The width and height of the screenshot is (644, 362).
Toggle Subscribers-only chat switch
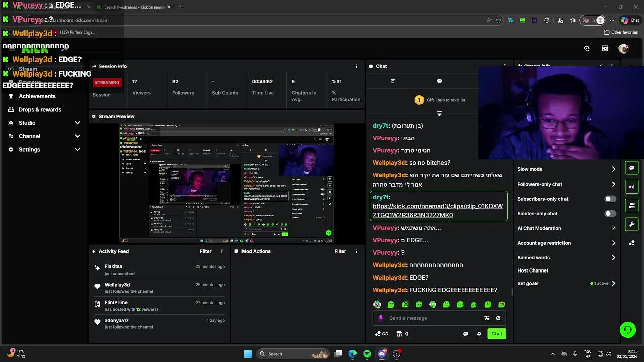[x=610, y=199]
